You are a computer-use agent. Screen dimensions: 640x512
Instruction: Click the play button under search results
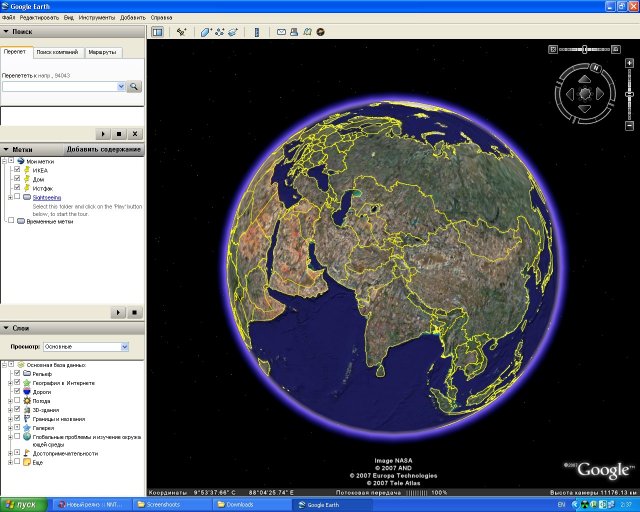(103, 134)
